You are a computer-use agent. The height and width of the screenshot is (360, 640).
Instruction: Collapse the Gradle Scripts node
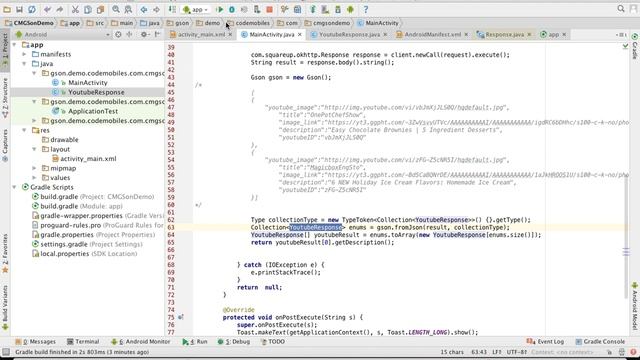coord(15,187)
